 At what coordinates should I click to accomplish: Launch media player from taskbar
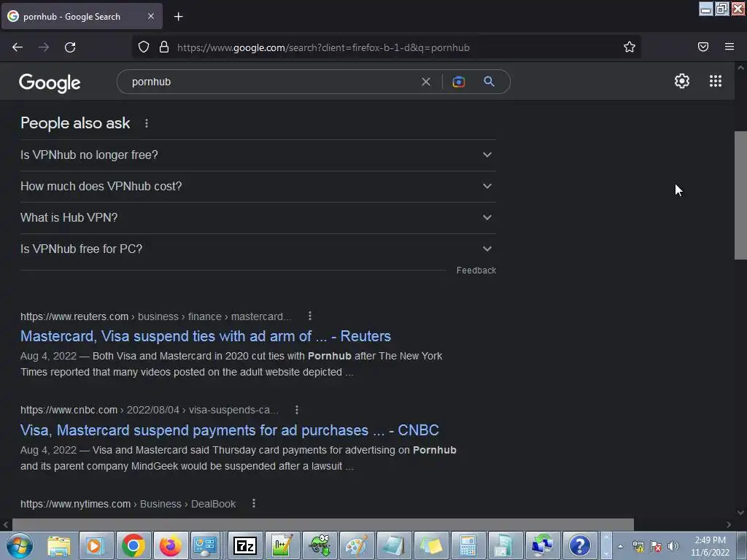(x=96, y=545)
